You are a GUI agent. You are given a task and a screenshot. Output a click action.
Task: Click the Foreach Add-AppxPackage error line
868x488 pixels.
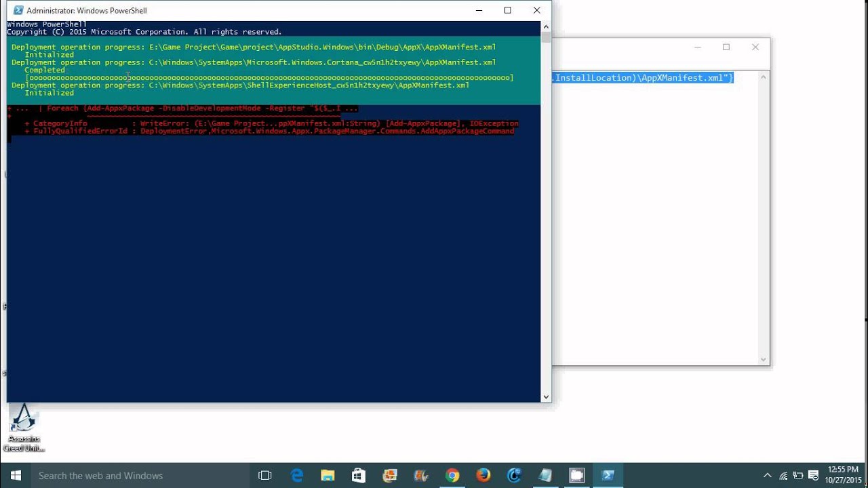pyautogui.click(x=182, y=108)
